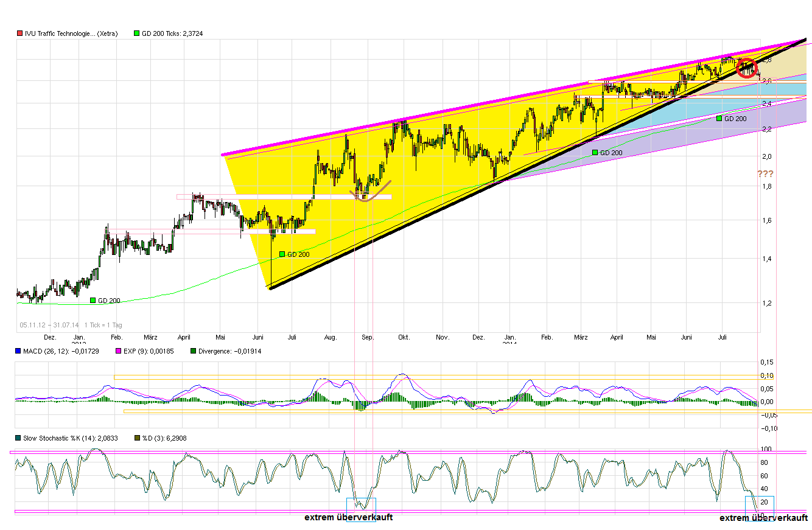
Task: Toggle the red circle annotation on recent candles
Action: tap(747, 69)
